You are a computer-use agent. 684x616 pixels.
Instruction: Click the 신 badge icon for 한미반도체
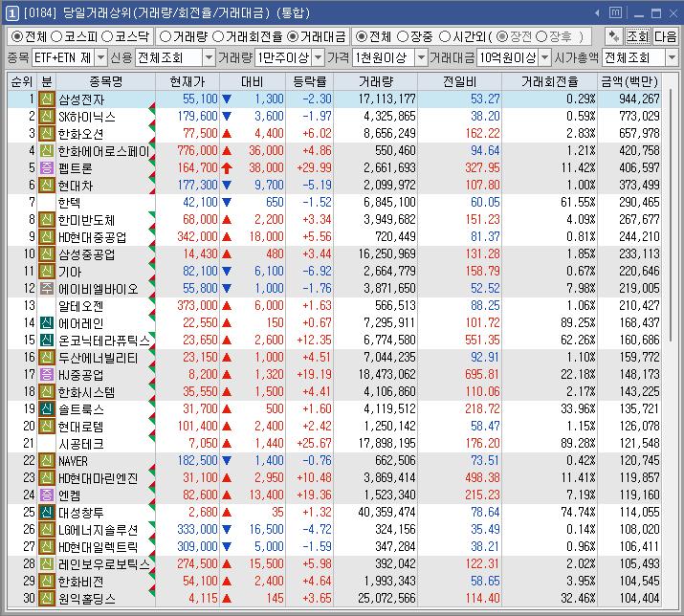pyautogui.click(x=47, y=219)
